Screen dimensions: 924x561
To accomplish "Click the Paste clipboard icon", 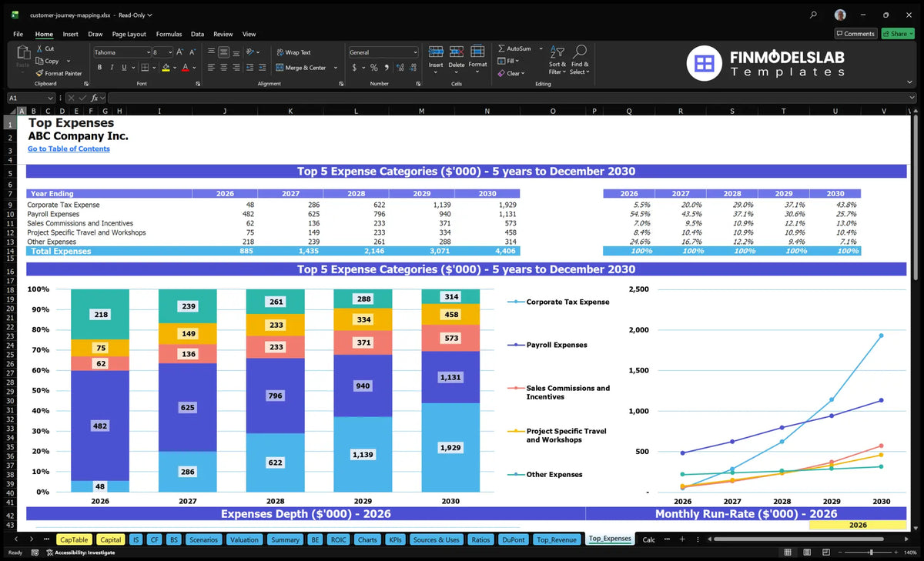I will point(22,52).
